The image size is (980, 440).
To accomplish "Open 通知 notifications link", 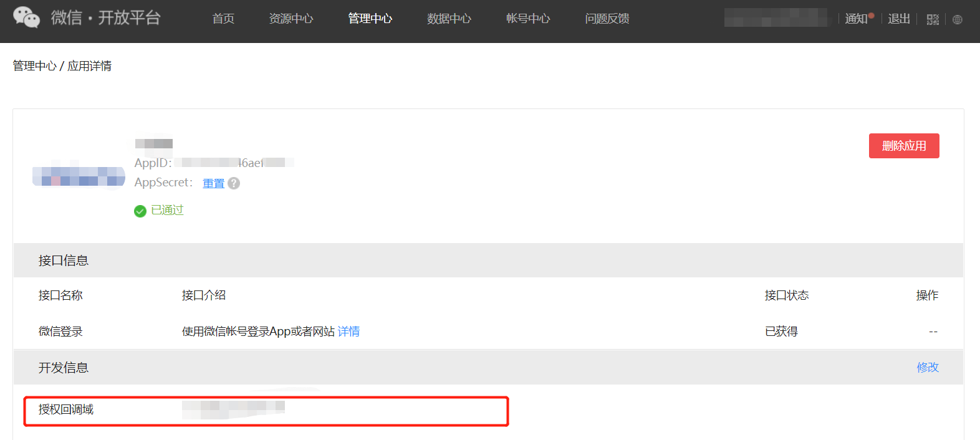I will click(857, 19).
